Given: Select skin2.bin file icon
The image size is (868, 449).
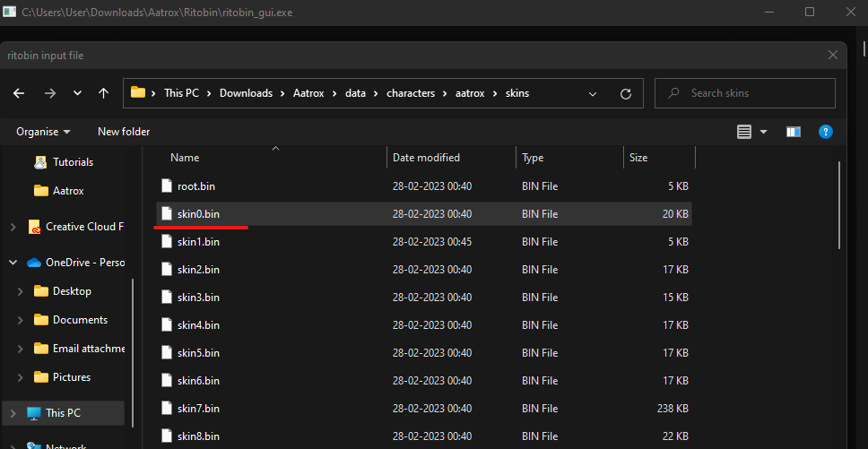Looking at the screenshot, I should tap(167, 269).
